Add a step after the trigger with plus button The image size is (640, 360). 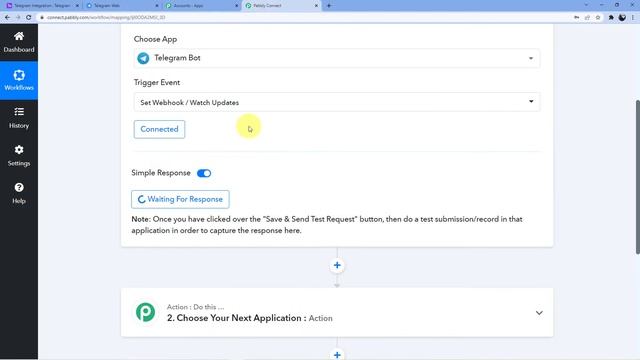tap(337, 265)
